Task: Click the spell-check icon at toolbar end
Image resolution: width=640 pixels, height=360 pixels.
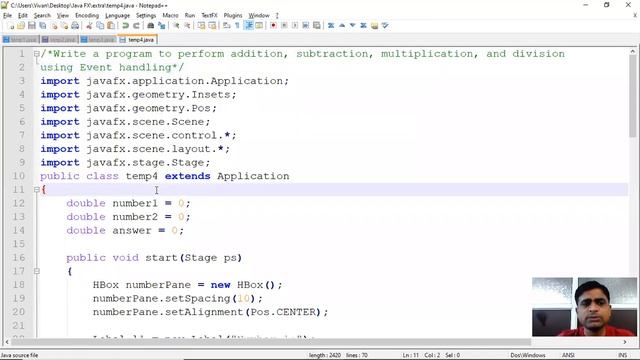Action: tap(385, 26)
